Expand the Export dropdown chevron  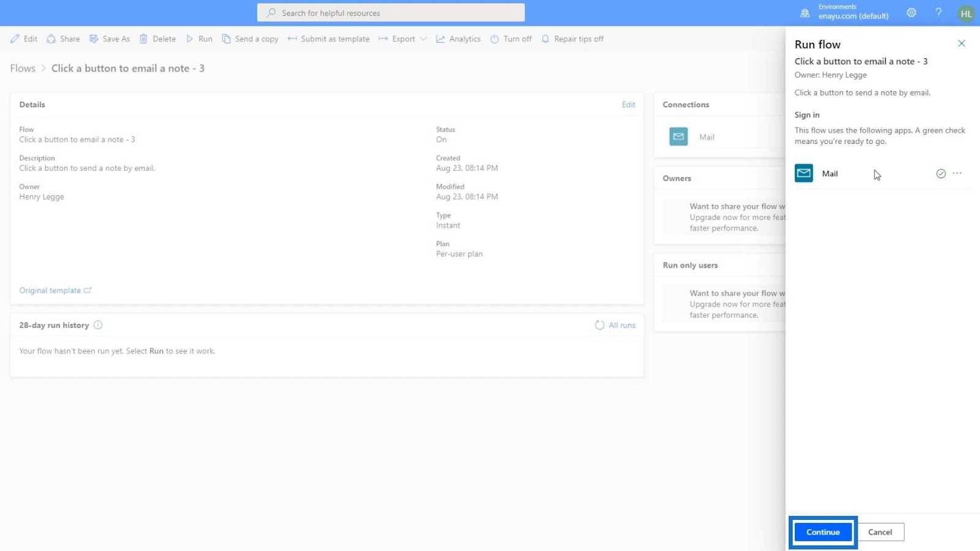click(423, 39)
